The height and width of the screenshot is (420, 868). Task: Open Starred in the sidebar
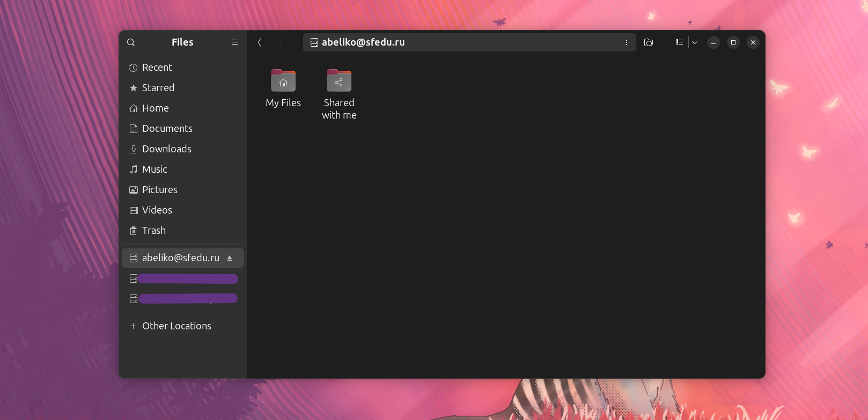[x=158, y=88]
